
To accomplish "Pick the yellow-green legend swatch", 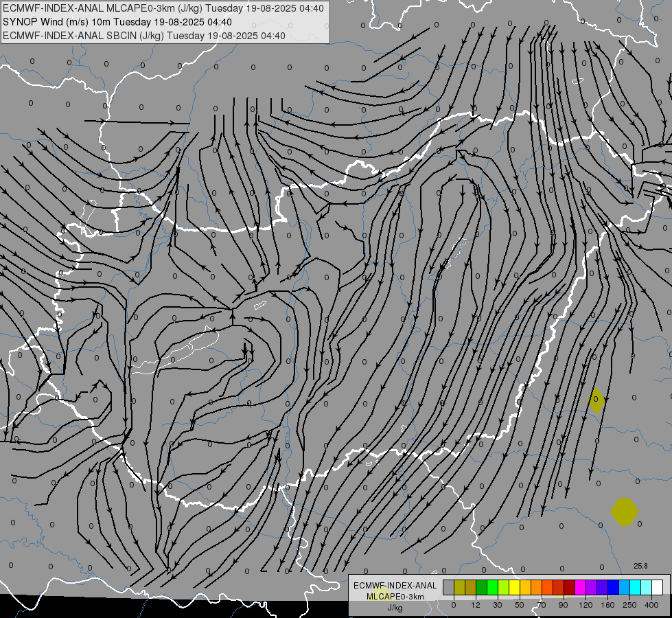I will click(503, 587).
